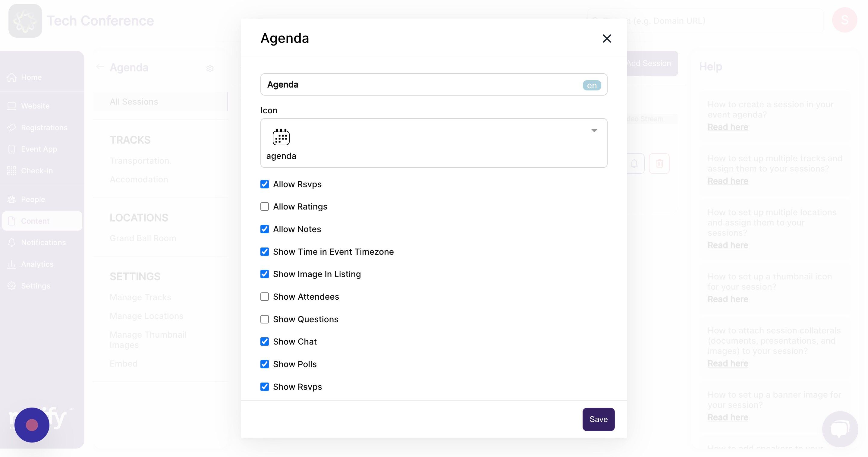Screen dimensions: 868x457
Task: Open the chat support bubble icon
Action: click(840, 429)
